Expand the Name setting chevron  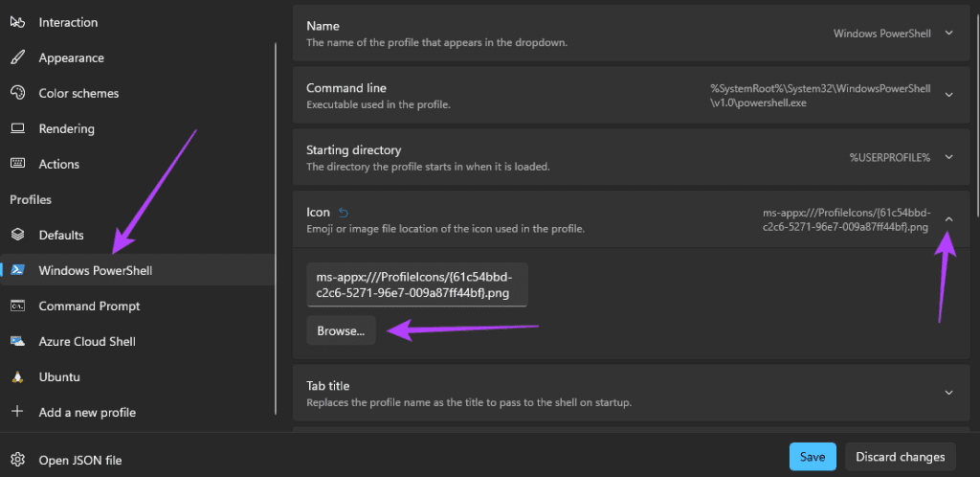click(948, 33)
